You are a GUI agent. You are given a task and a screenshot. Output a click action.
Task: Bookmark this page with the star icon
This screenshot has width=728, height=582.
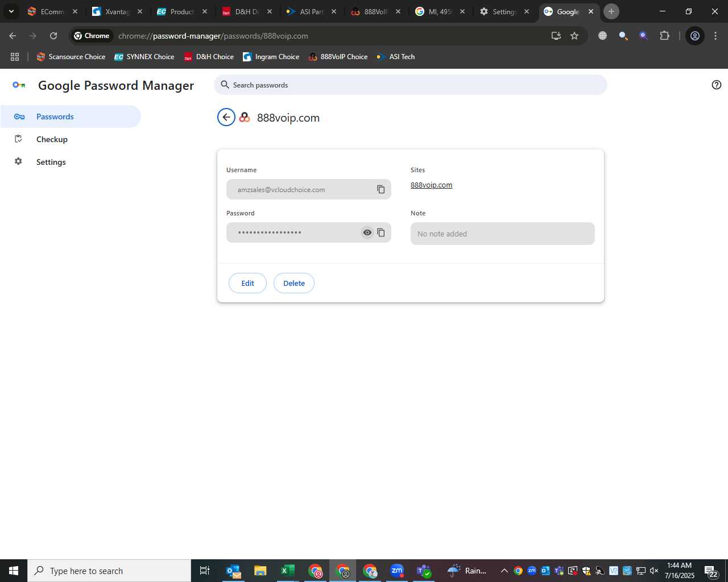click(x=574, y=36)
